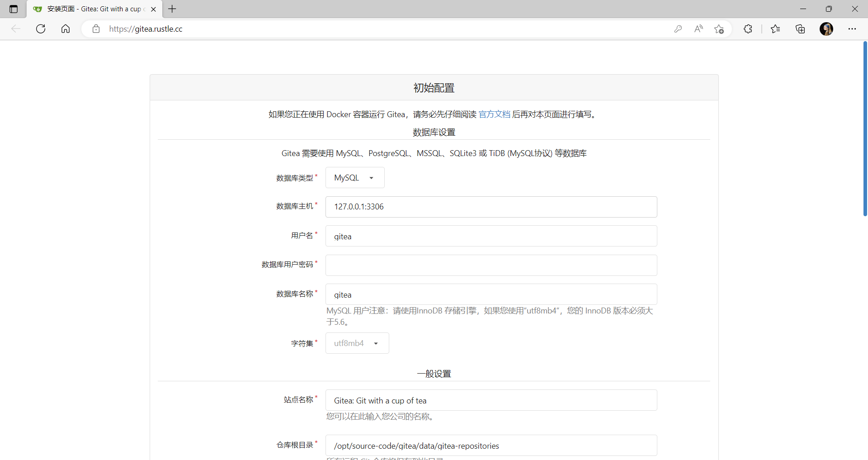The width and height of the screenshot is (868, 460).
Task: Click the database host field 127.0.0.1:3306
Action: pyautogui.click(x=491, y=207)
